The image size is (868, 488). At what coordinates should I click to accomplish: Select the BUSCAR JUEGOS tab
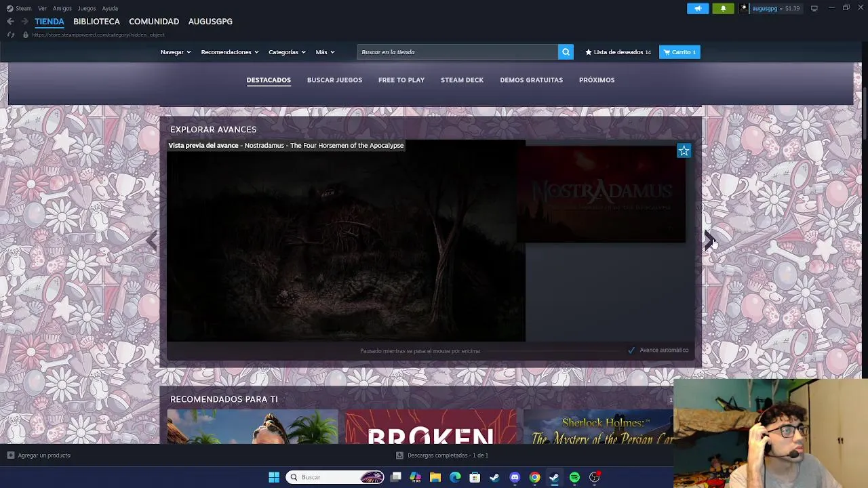point(334,80)
